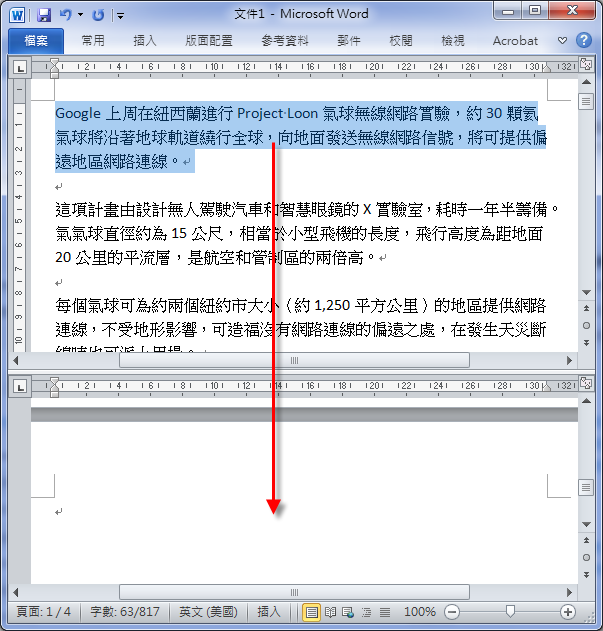
Task: Click the lower pane scroll down arrow
Action: tap(586, 525)
